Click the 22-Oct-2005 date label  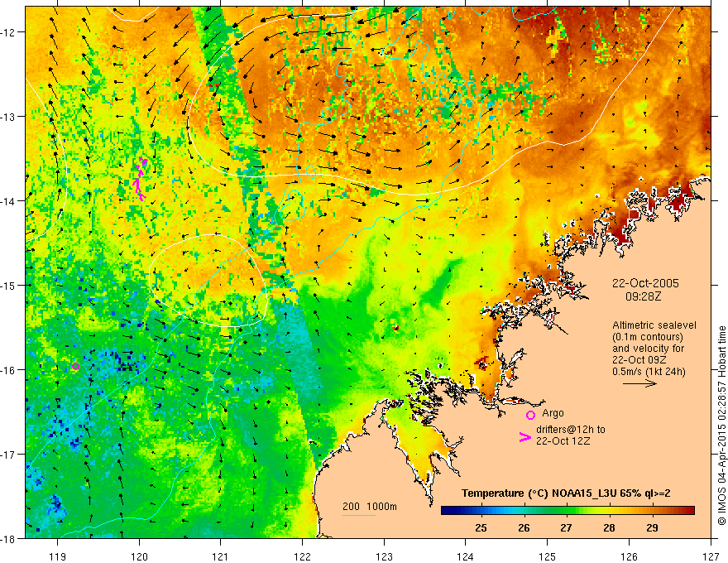[645, 283]
